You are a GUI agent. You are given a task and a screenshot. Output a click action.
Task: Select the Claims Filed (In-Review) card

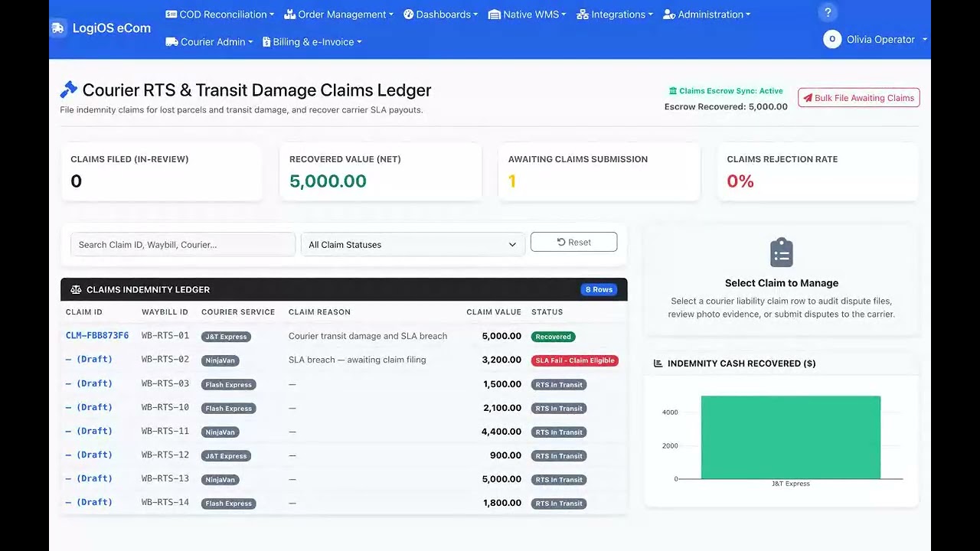(x=162, y=172)
